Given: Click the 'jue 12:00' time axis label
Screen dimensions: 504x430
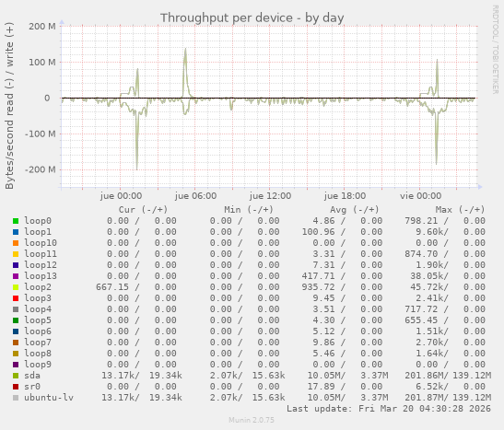Looking at the screenshot, I should click(270, 196).
